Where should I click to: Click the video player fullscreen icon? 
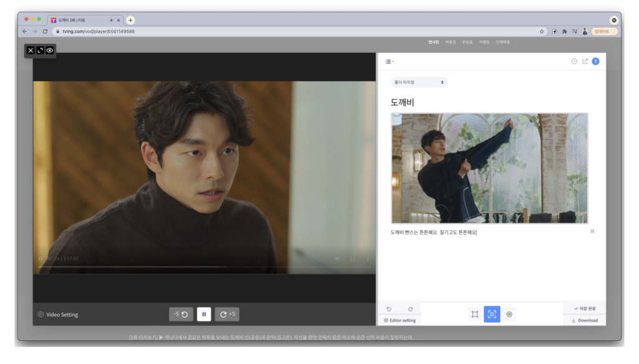click(x=353, y=259)
